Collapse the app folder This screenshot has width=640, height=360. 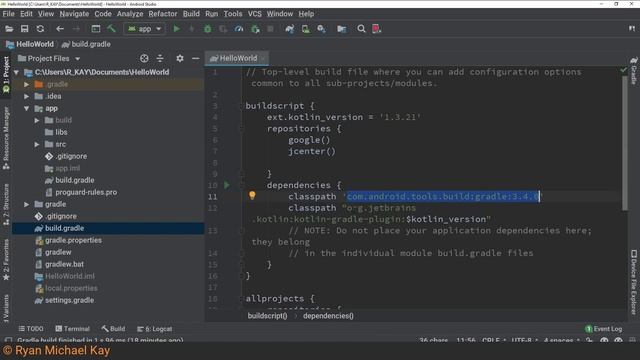(x=27, y=109)
